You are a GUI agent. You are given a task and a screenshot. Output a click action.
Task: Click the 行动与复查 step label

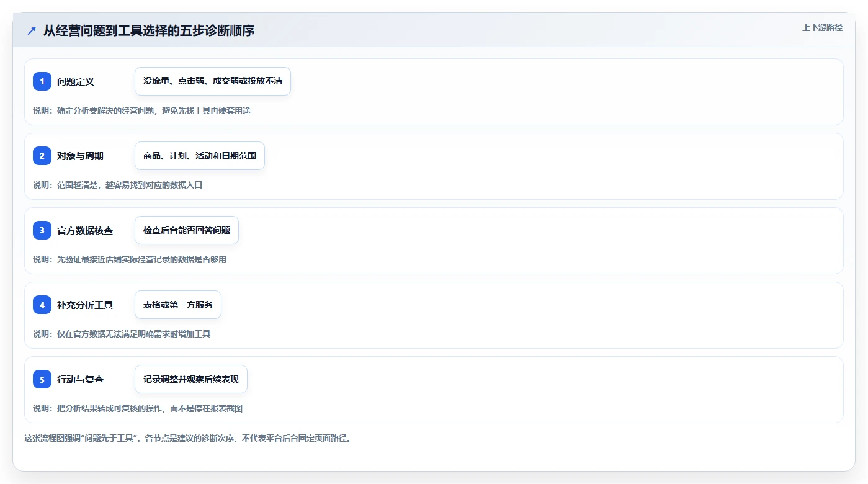[80, 379]
